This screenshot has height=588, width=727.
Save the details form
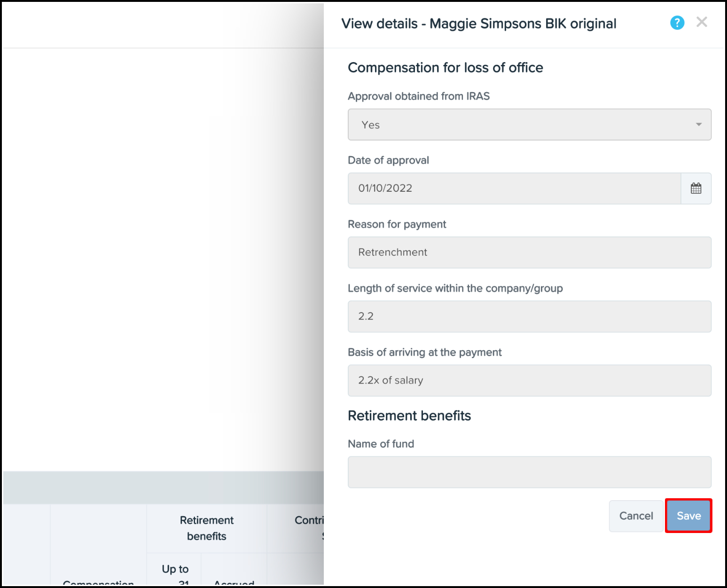click(688, 516)
